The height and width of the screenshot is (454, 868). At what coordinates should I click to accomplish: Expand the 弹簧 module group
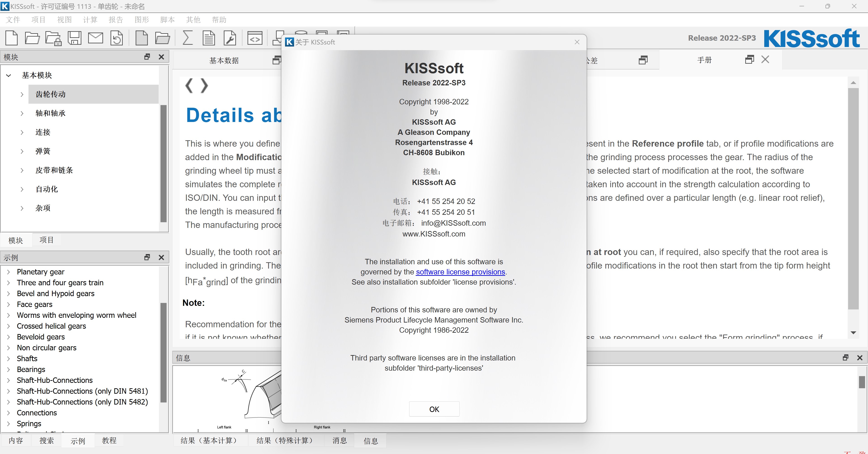(x=22, y=151)
